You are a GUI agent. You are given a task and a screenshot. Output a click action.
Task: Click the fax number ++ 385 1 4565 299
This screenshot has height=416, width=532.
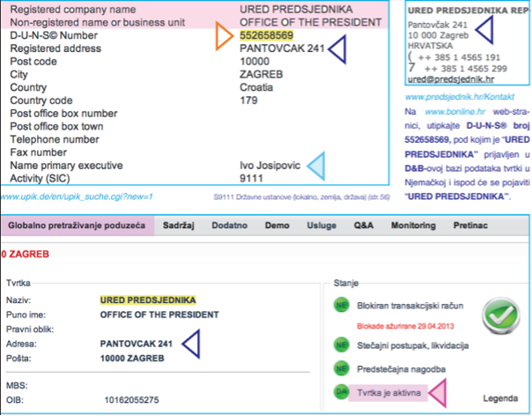(x=465, y=69)
